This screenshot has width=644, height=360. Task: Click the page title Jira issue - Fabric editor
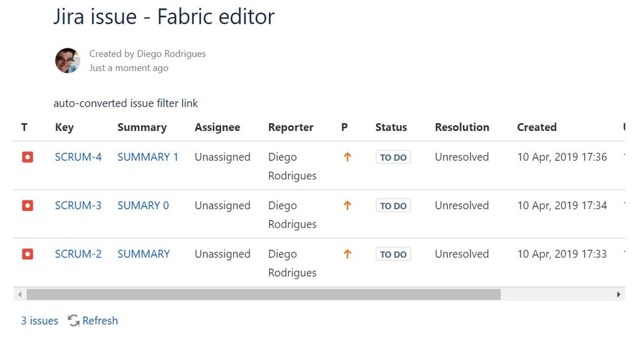[164, 17]
